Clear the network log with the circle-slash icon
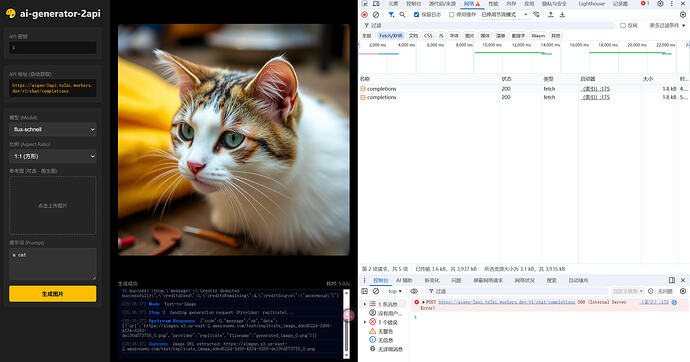 (x=376, y=15)
